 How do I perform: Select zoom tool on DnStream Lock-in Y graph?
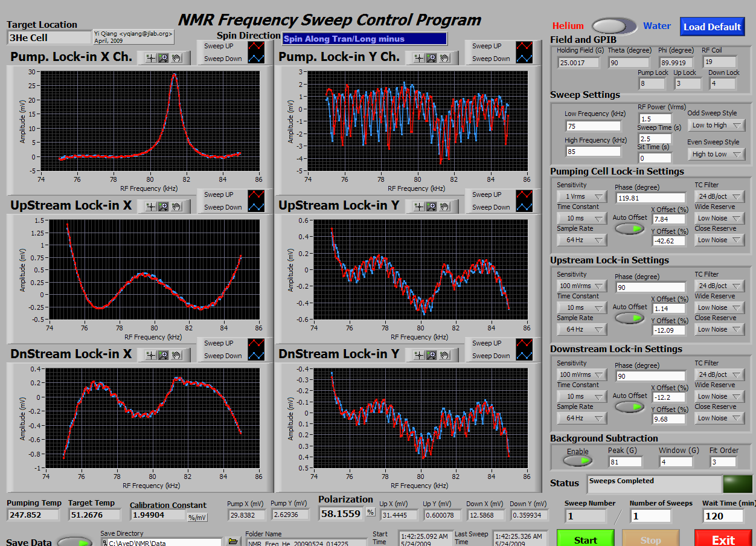coord(431,355)
